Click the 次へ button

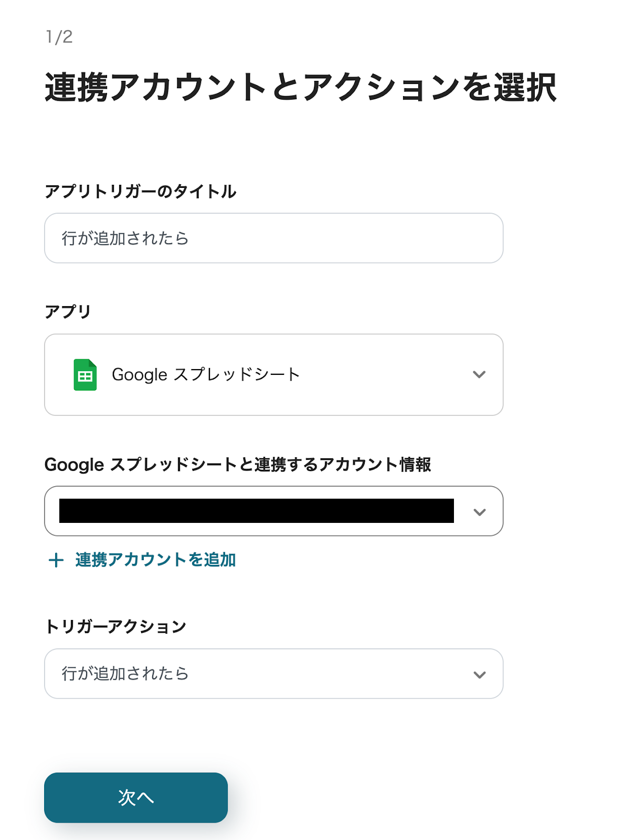tap(136, 797)
